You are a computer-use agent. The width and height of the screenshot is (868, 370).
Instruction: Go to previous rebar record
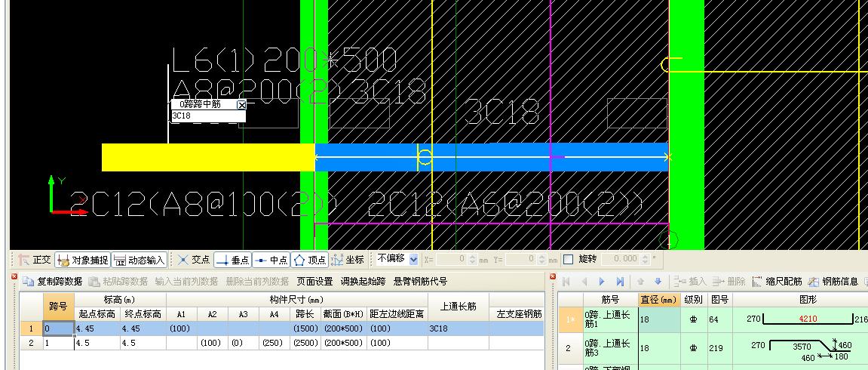click(584, 282)
